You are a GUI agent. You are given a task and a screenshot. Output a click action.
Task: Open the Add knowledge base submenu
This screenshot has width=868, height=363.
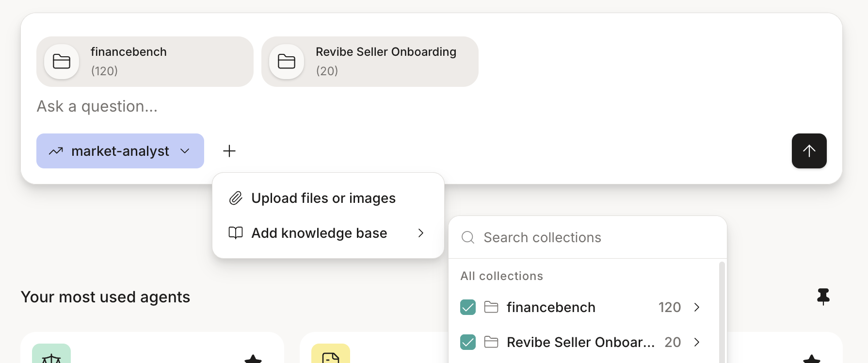point(328,233)
